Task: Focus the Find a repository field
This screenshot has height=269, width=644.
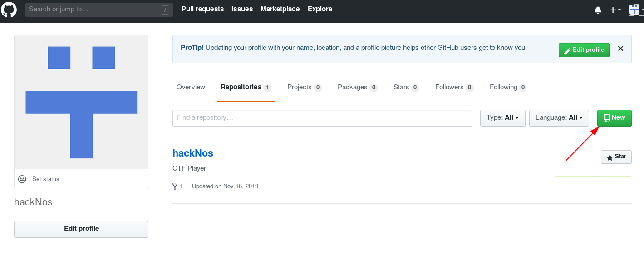Action: tap(322, 118)
